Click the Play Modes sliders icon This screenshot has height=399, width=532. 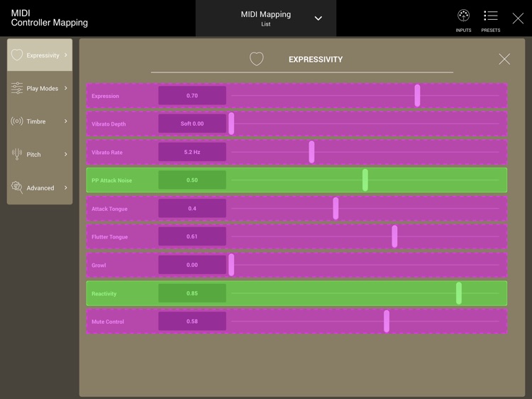tap(17, 88)
